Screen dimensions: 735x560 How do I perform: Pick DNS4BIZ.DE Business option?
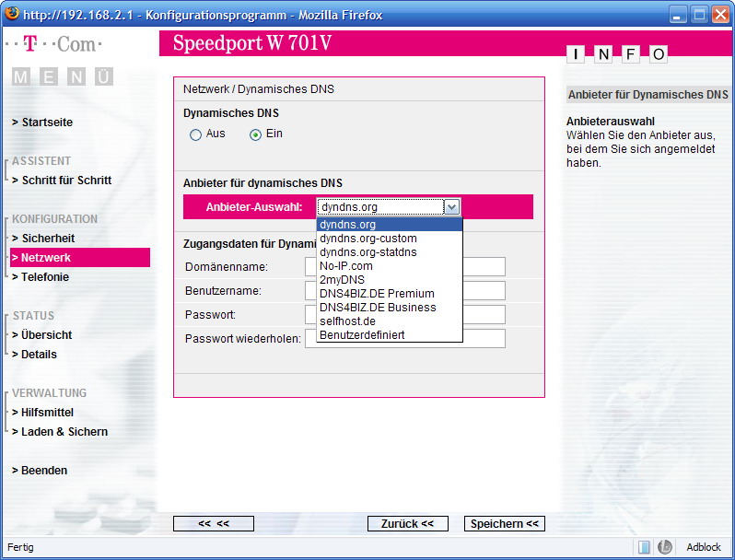tap(390, 308)
